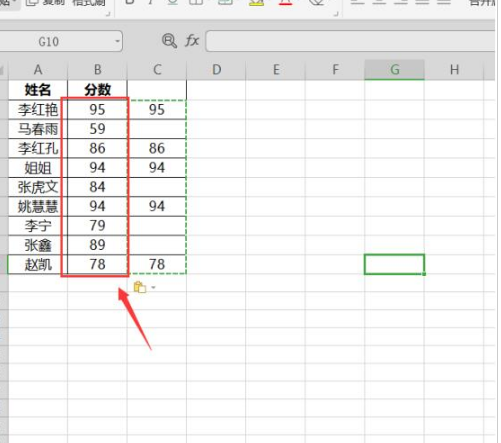
Task: Select 94 in column B beside 姚慧慧
Action: click(97, 206)
